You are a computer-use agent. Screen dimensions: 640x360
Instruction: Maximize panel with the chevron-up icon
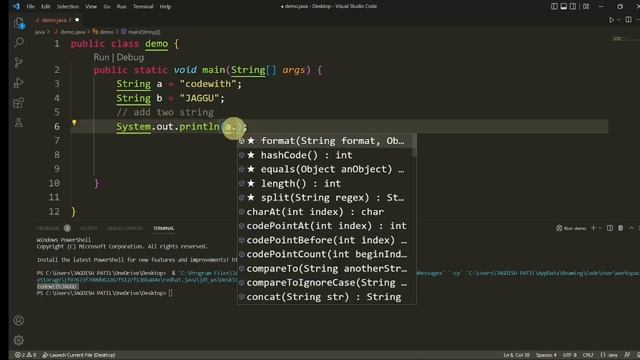pos(631,228)
